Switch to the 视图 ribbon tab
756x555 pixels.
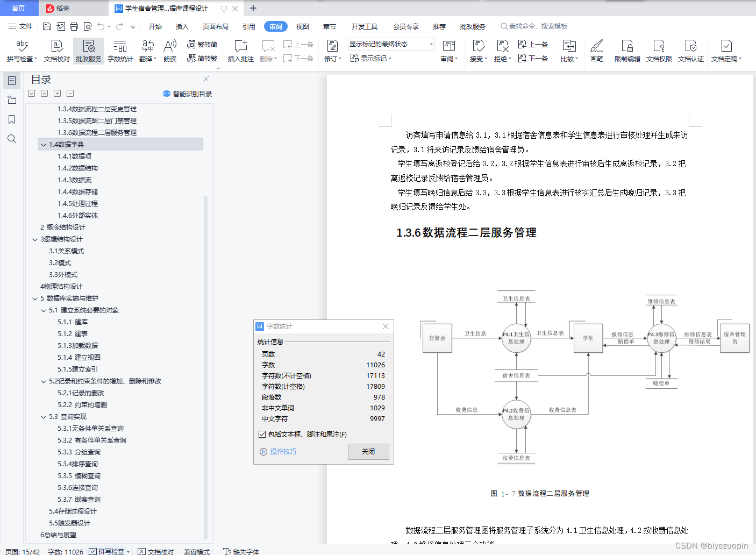[302, 26]
